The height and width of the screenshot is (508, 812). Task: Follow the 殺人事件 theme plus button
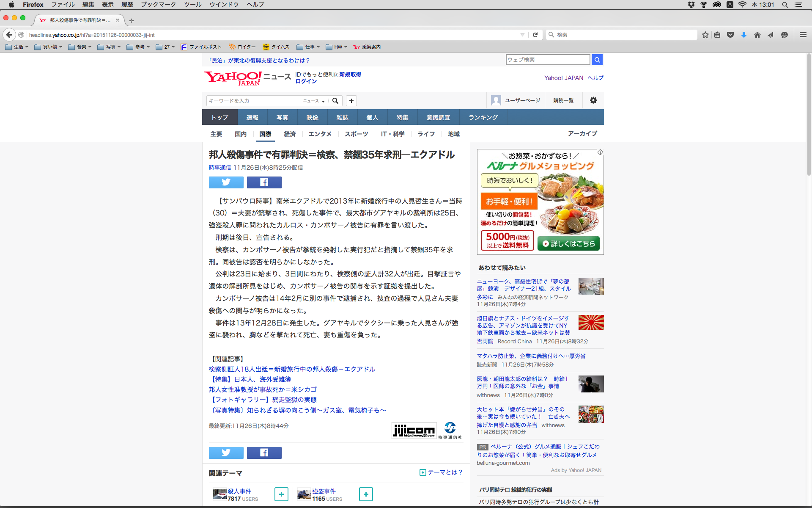[x=281, y=494]
